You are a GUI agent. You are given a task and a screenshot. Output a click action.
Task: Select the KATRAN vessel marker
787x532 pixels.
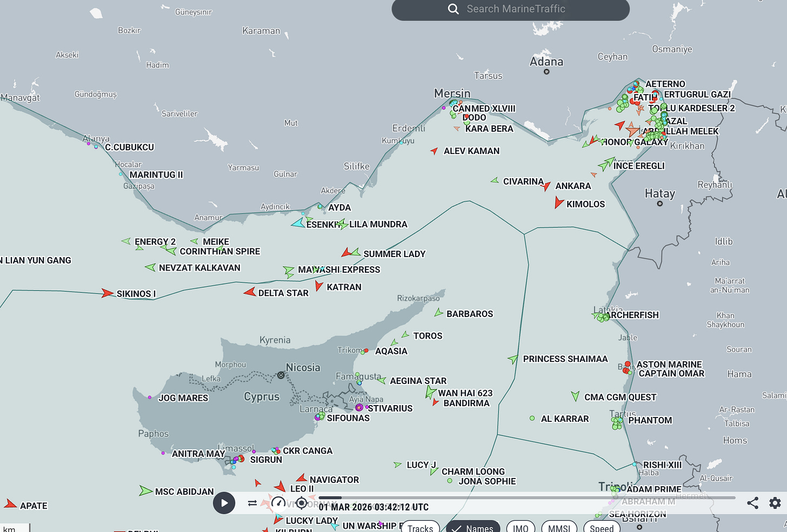tap(319, 286)
